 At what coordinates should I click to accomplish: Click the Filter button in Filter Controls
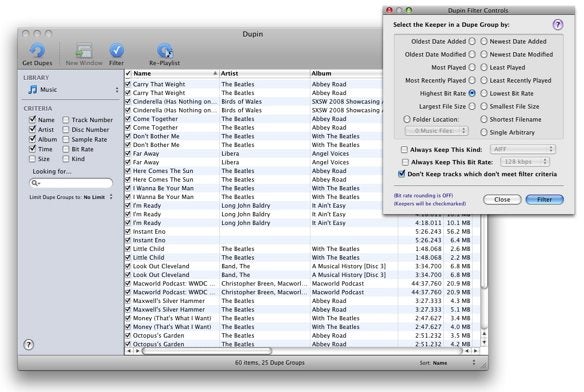tap(545, 199)
